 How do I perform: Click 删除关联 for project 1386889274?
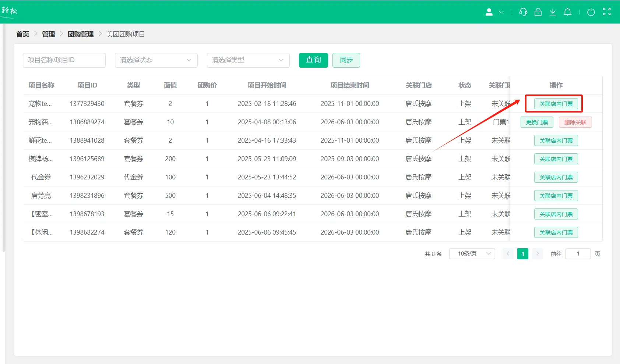(575, 122)
